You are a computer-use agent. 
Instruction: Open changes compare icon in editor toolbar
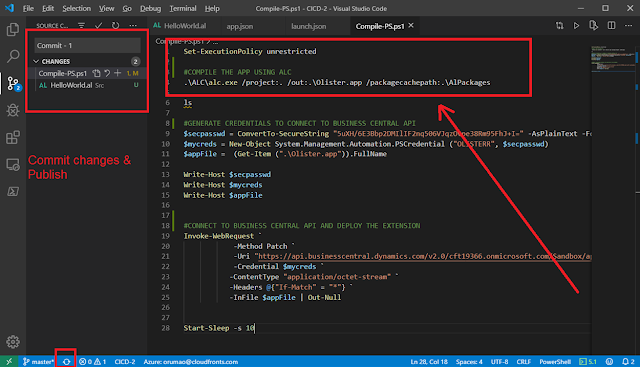point(560,26)
